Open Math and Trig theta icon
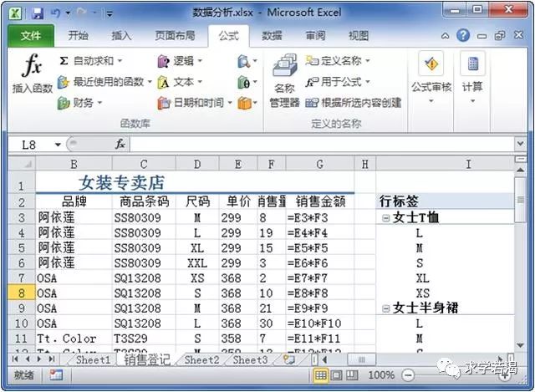 (243, 83)
